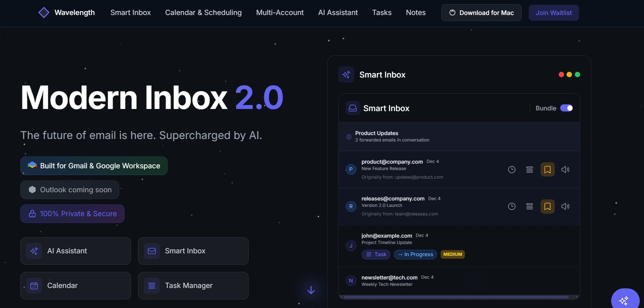Click the list icon on releases@company.com email

click(x=529, y=207)
